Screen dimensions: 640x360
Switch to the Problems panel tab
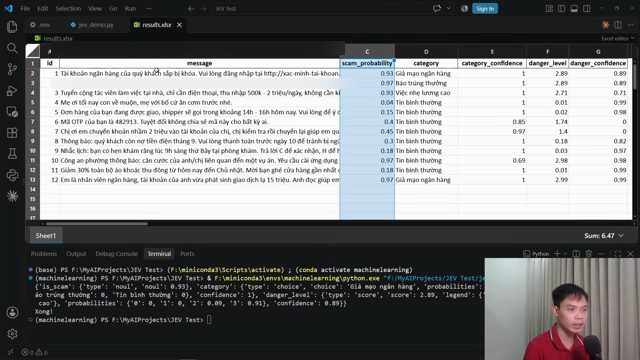[44, 254]
